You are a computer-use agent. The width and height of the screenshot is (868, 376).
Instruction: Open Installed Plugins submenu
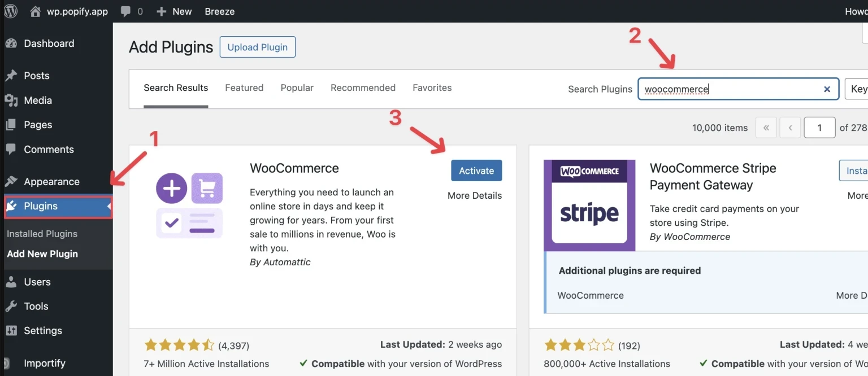point(42,234)
